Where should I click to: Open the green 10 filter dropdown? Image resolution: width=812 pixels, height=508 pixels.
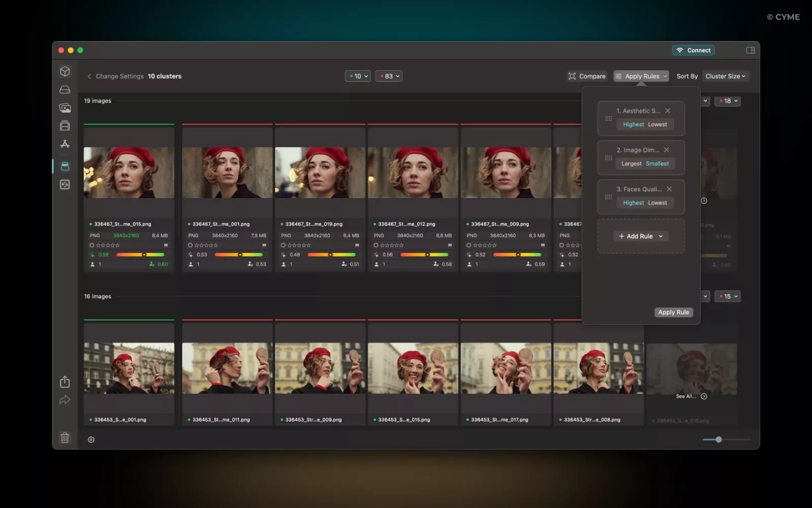[358, 76]
